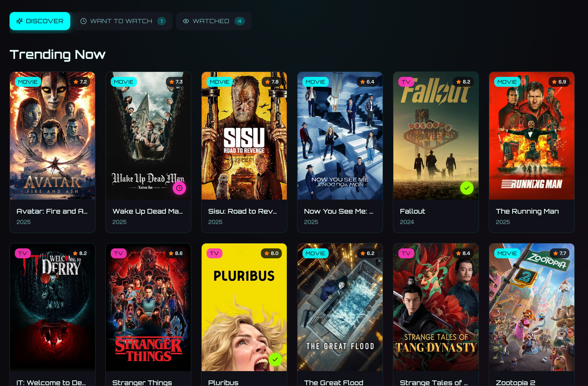Screen dimensions: 588x386
Task: Select the Zootopia 2 poster
Action: (x=532, y=307)
